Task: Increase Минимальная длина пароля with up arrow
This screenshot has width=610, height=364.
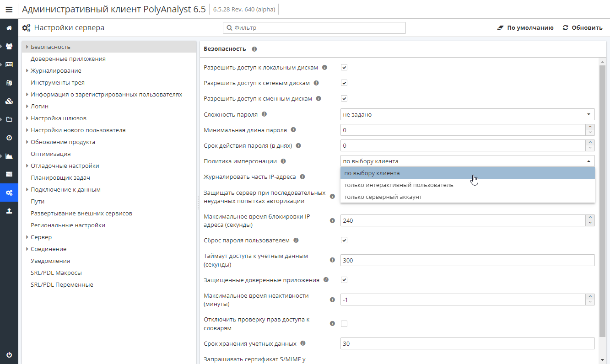Action: 590,127
